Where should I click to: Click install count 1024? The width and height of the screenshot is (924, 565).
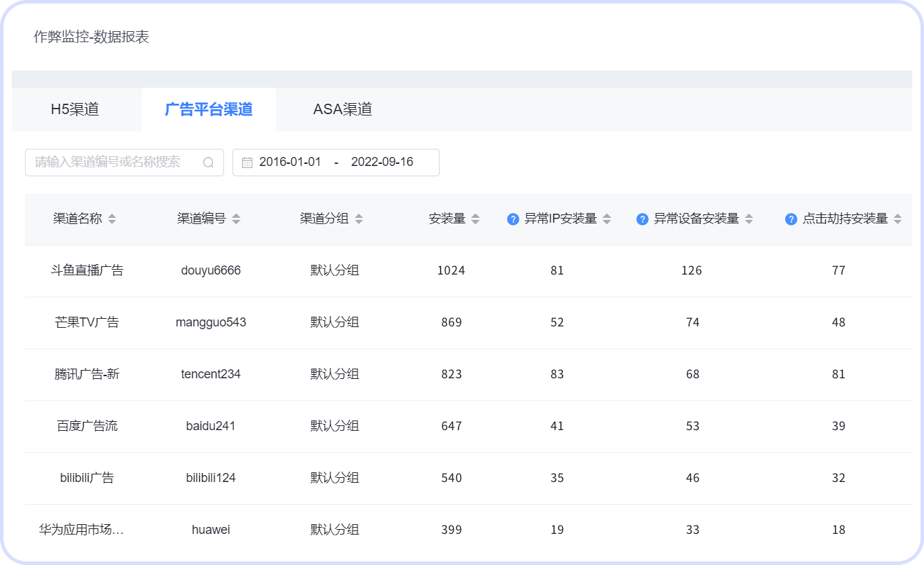(x=452, y=271)
